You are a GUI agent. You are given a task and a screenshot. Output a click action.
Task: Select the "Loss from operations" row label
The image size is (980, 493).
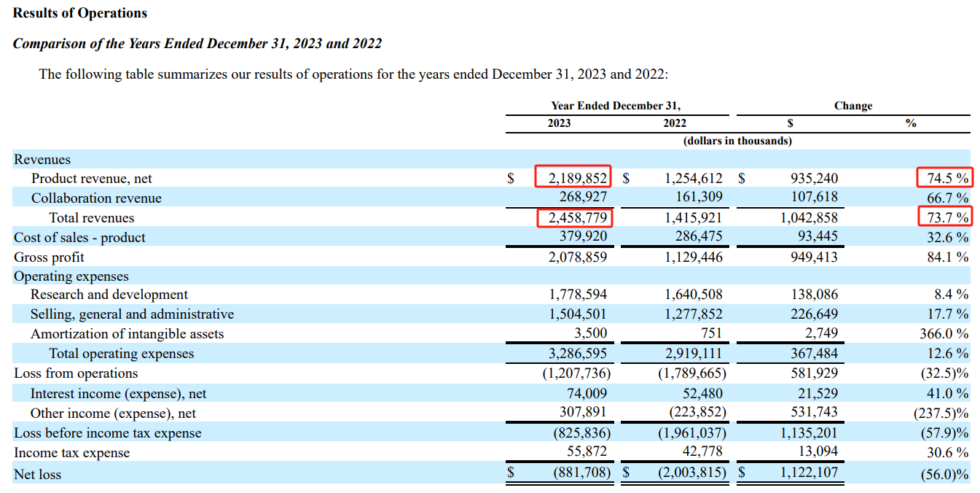pos(76,373)
